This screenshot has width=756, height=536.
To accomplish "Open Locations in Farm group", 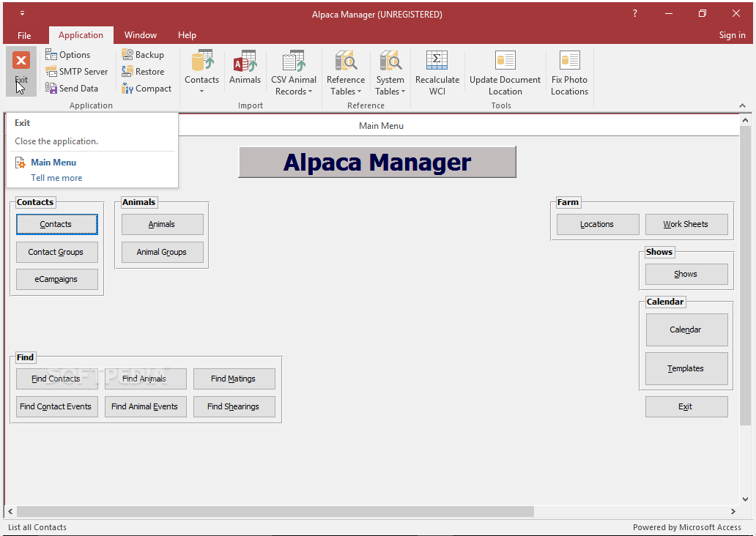I will tap(598, 224).
